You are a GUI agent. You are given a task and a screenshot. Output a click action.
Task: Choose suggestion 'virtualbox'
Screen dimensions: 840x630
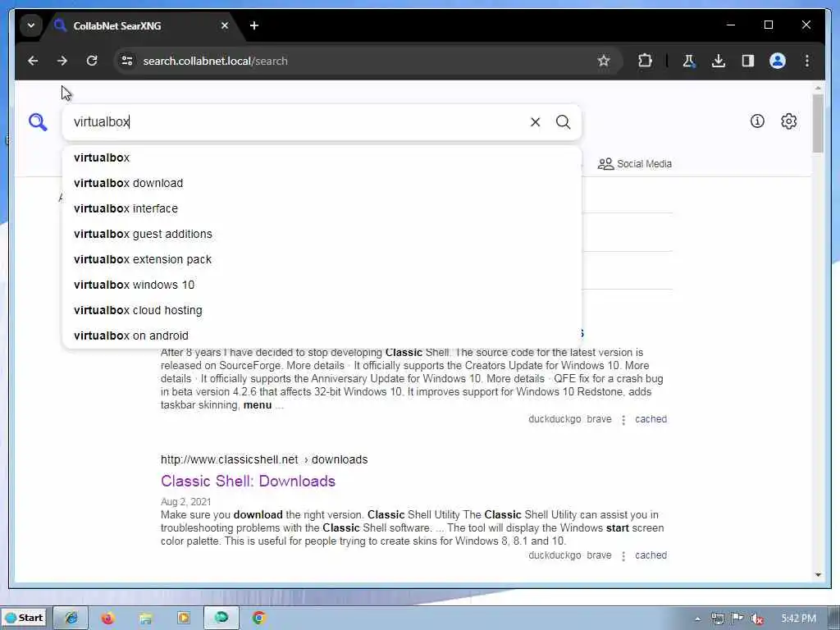(322, 157)
